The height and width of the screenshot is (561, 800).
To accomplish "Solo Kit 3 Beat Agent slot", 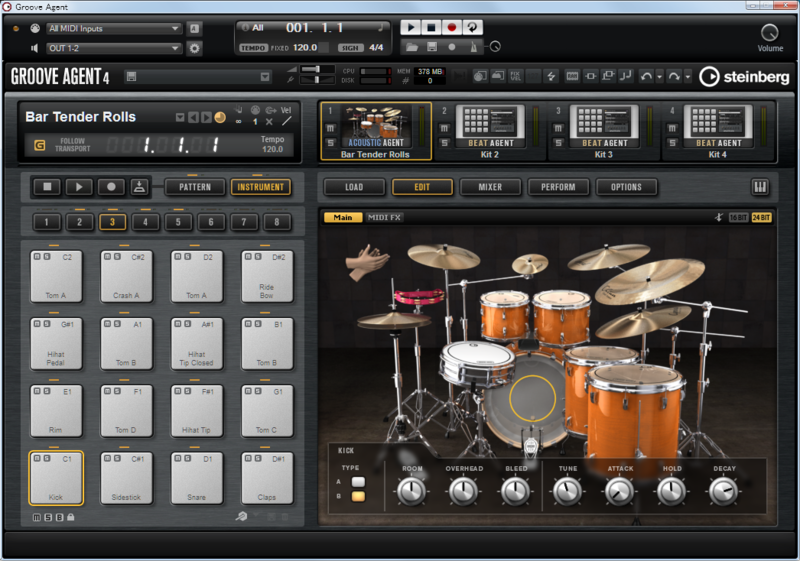I will click(558, 143).
